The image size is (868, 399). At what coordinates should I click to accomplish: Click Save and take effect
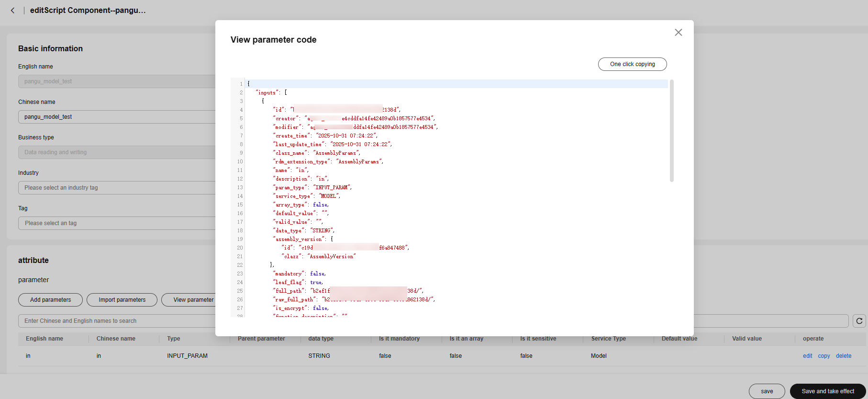[x=827, y=391]
